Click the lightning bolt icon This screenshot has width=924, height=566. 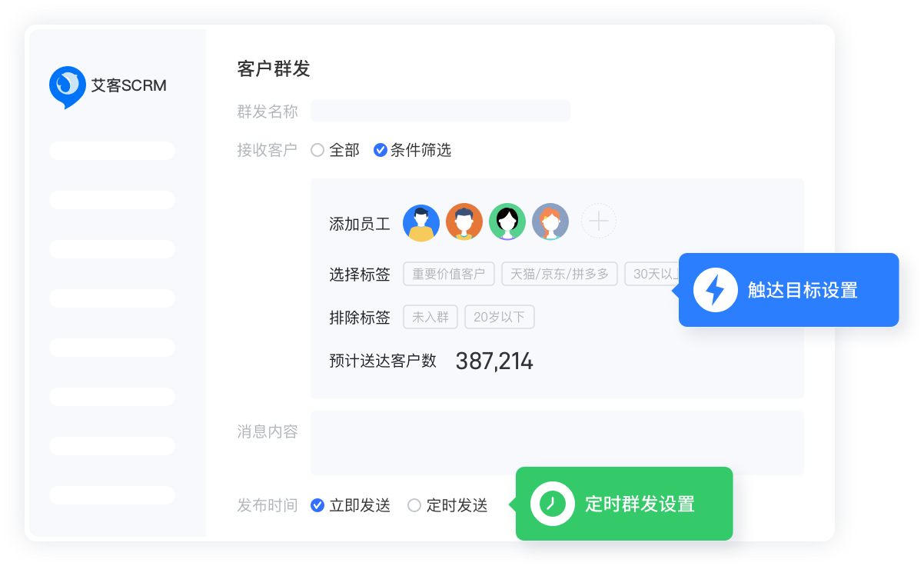point(715,290)
